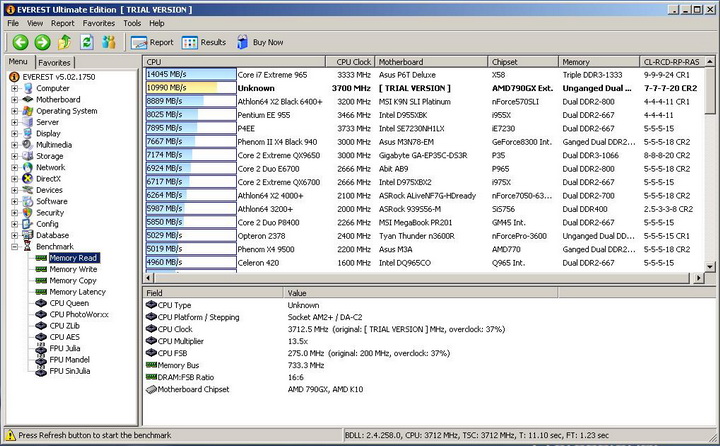This screenshot has width=720, height=446.
Task: Click the results list scroll down arrow
Action: 709,266
